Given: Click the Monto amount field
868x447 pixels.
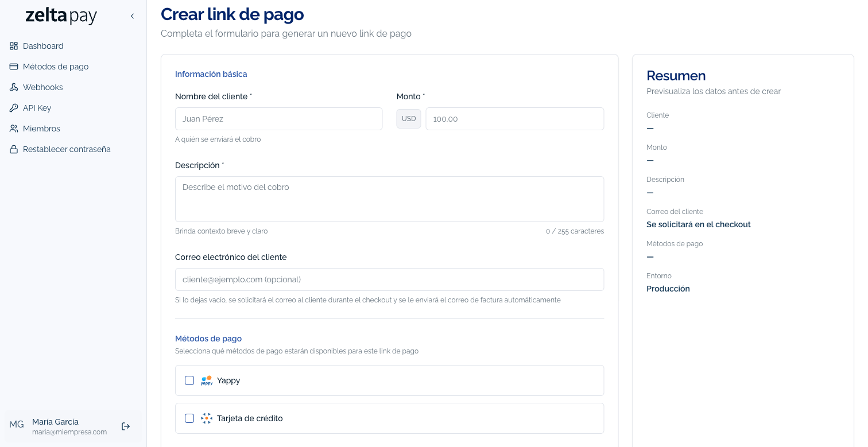Looking at the screenshot, I should pyautogui.click(x=514, y=119).
